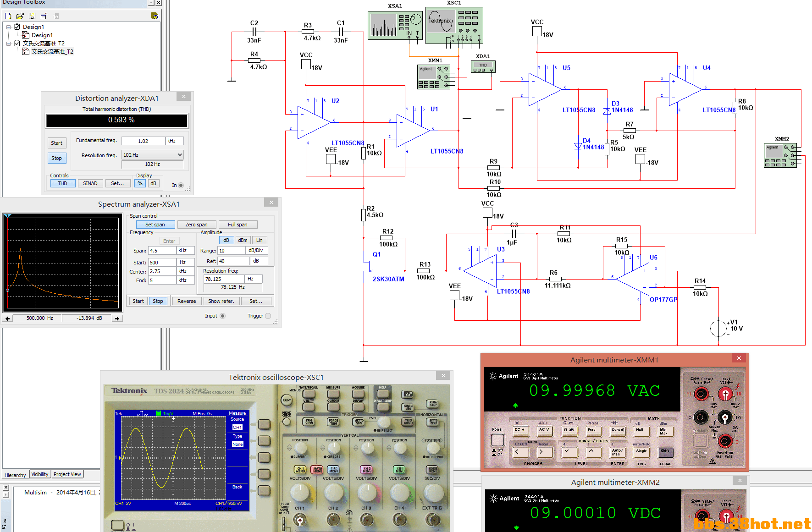Select the XSA1 spectrum analyzer instrument icon
The image size is (812, 532).
click(395, 25)
